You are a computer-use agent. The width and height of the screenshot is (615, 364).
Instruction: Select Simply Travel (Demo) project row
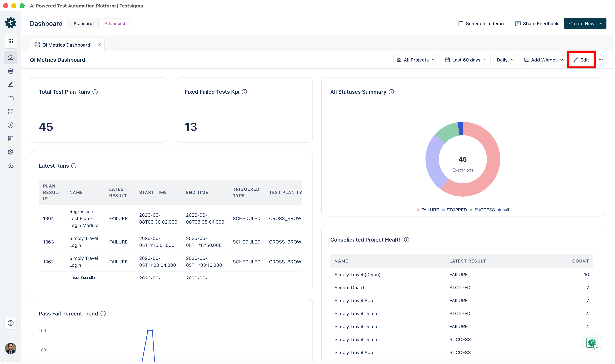[462, 274]
